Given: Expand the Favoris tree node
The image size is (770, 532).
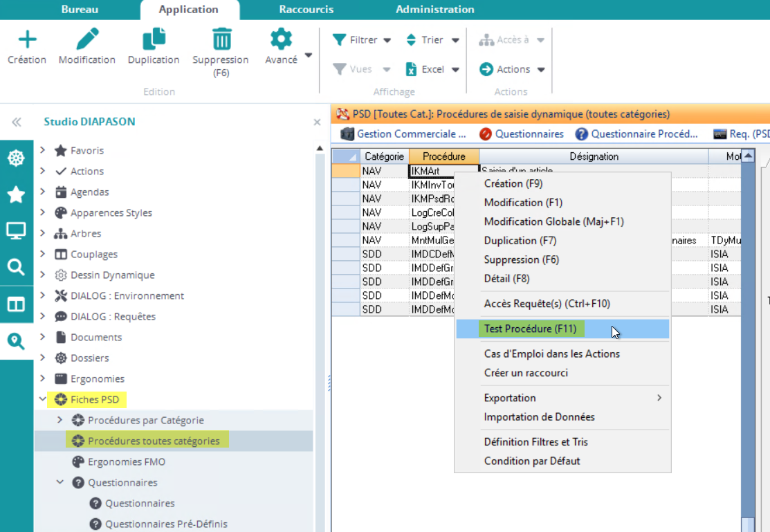Looking at the screenshot, I should [x=43, y=150].
